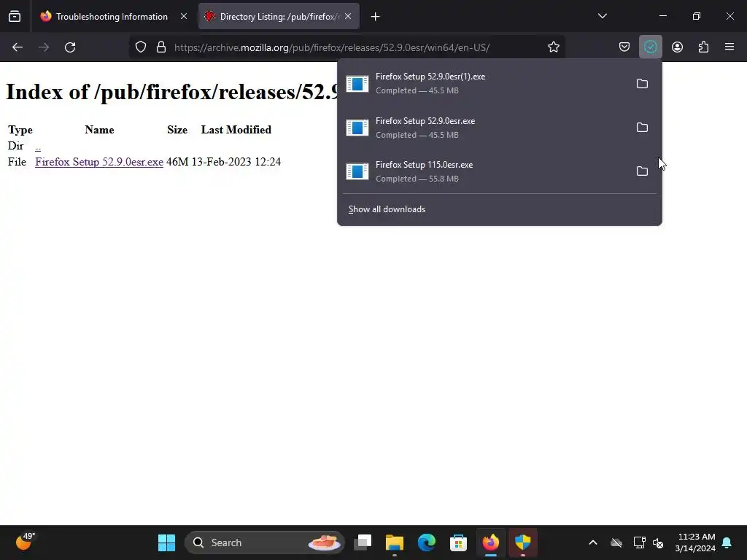
Task: Open the Firefox account icon
Action: [x=677, y=47]
